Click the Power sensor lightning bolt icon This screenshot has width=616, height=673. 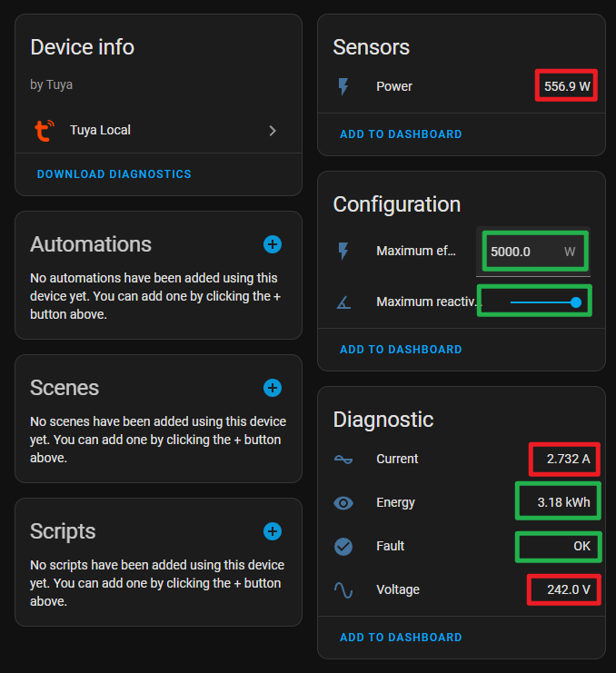click(x=343, y=86)
